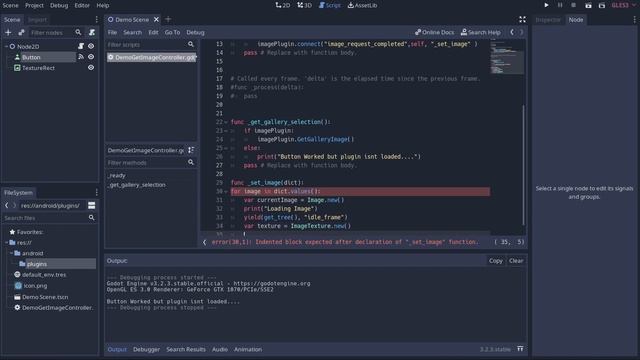This screenshot has width=640, height=360.
Task: Toggle Node2D visibility eye
Action: click(91, 46)
